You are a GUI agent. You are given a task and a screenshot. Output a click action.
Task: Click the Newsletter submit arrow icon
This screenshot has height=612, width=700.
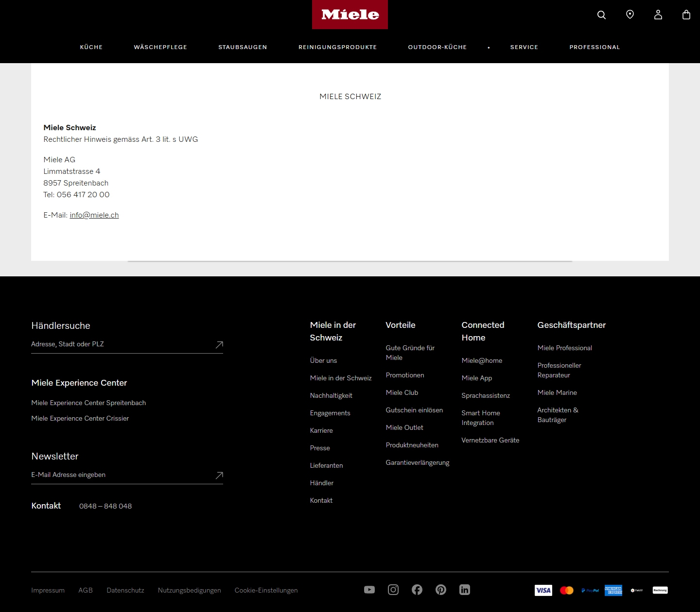[x=218, y=476]
